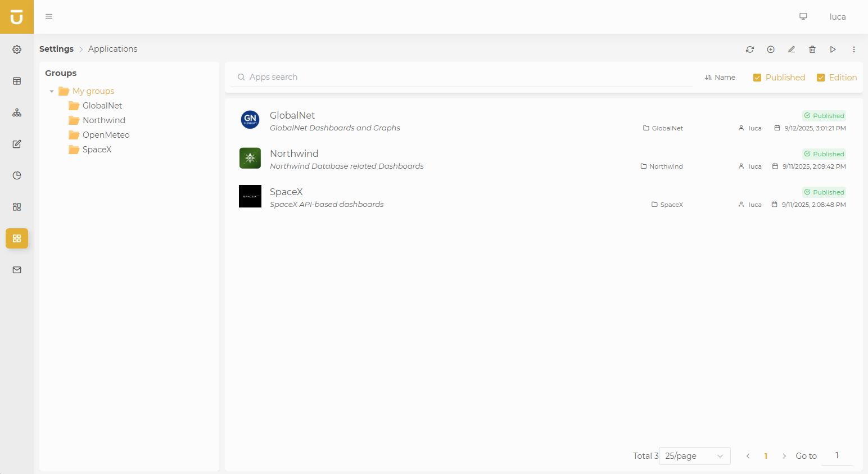Open the SpaceX application entry
This screenshot has height=474, width=868.
coord(286,192)
